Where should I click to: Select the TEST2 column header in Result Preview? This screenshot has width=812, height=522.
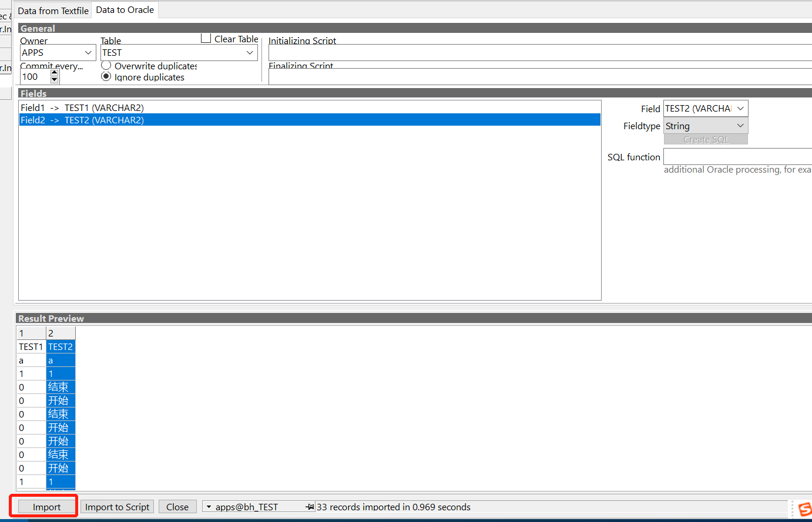(61, 346)
